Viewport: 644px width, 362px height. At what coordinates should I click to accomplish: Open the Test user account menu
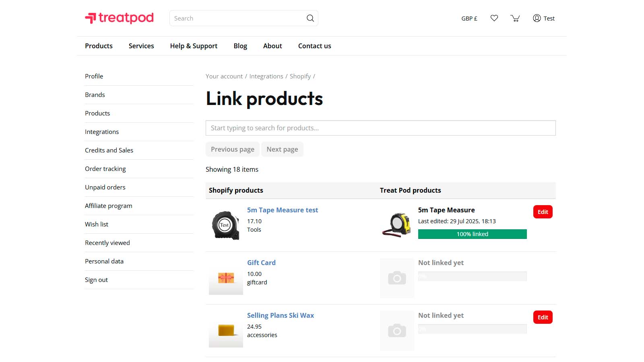click(x=544, y=18)
